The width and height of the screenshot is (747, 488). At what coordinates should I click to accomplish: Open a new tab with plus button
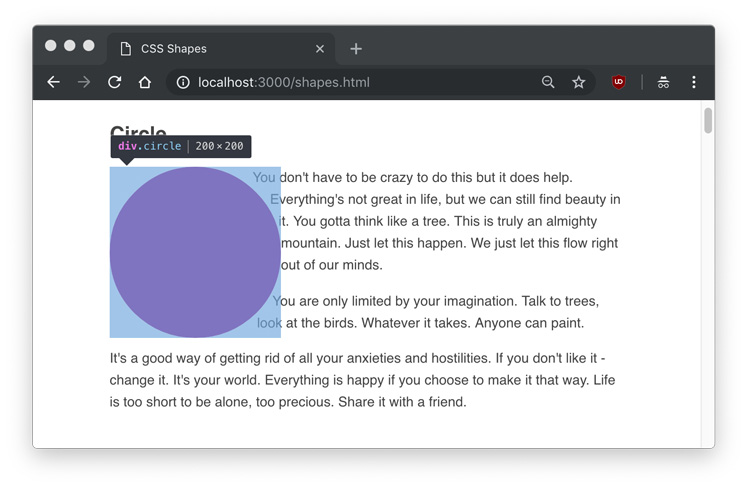356,48
